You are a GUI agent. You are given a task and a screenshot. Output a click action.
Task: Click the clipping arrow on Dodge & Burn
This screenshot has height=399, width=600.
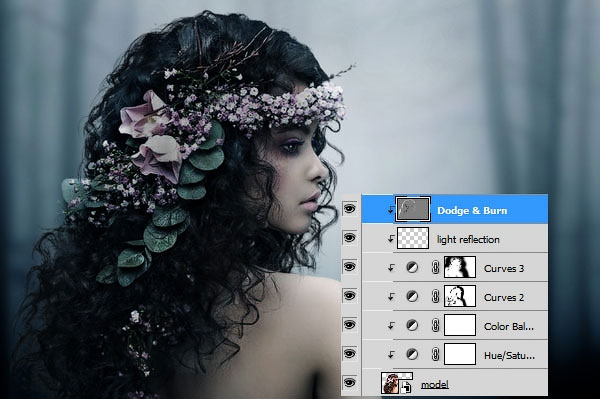pos(391,210)
